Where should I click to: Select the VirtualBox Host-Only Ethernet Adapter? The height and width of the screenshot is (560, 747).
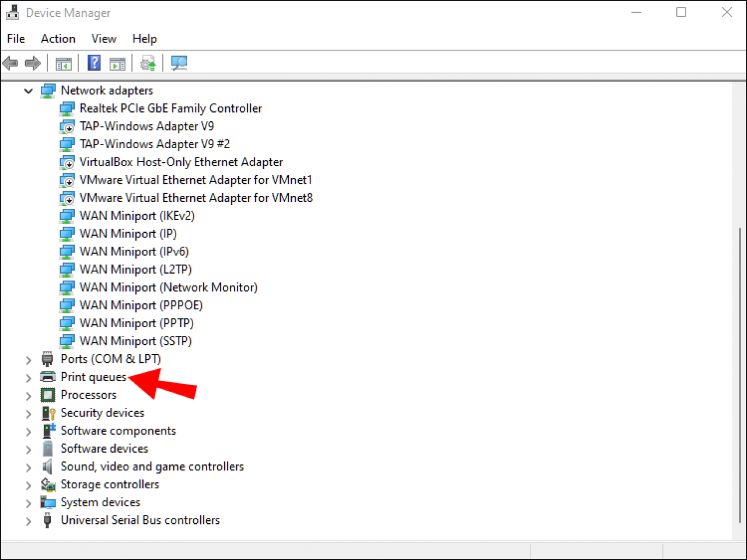click(181, 162)
